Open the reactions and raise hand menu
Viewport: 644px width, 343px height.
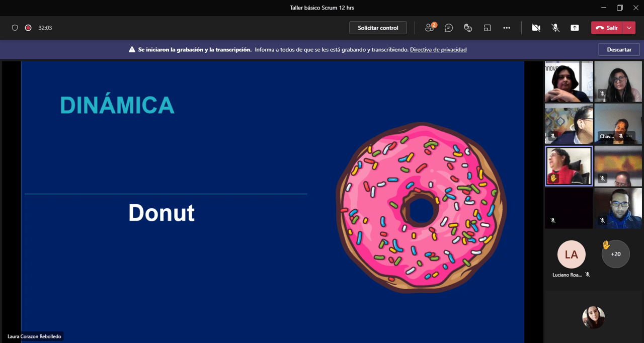point(468,28)
